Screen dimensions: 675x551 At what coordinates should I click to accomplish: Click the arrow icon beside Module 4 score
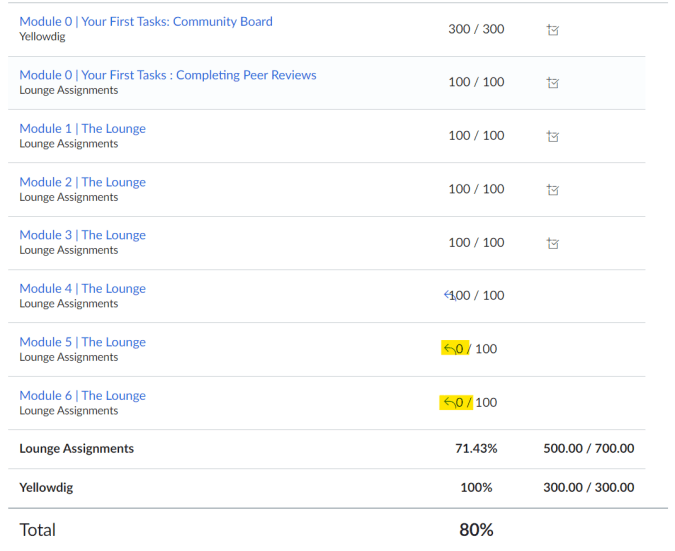click(449, 295)
